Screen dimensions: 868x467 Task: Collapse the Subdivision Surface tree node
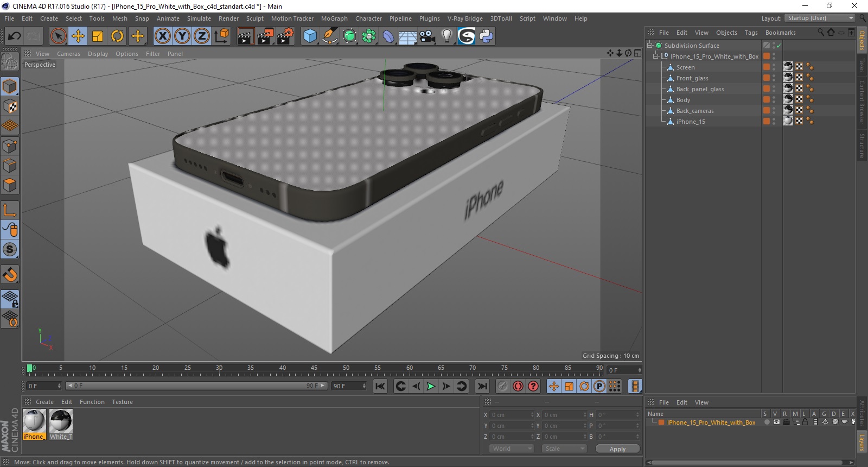pos(650,46)
